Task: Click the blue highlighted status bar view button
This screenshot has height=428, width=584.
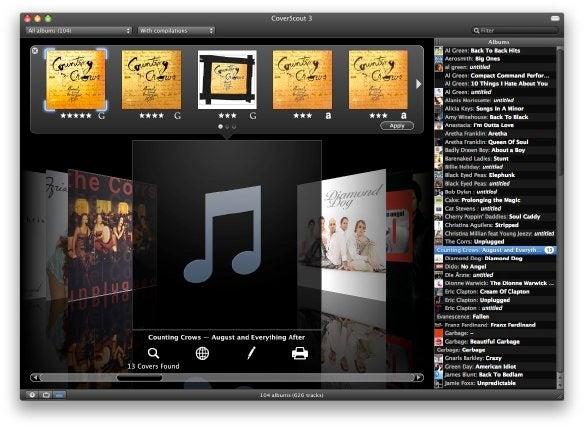Action: click(60, 395)
